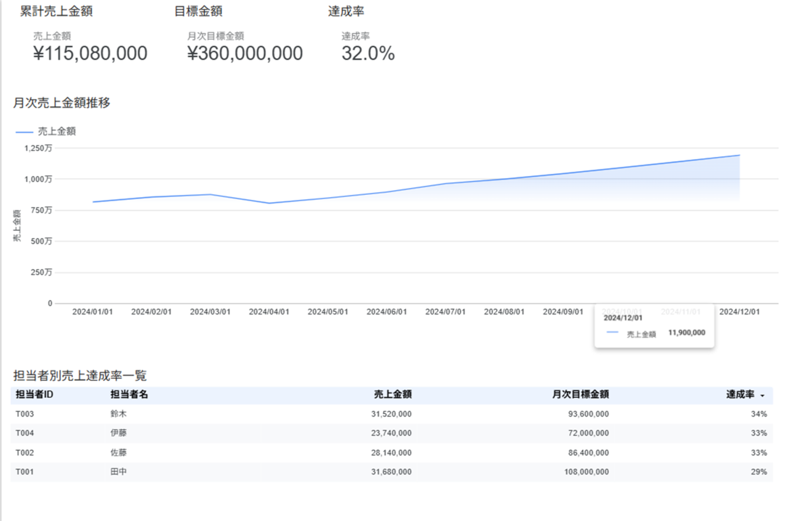Screen dimensions: 812x521
Task: Click the 34% rate in 鈴木's row
Action: tap(759, 414)
